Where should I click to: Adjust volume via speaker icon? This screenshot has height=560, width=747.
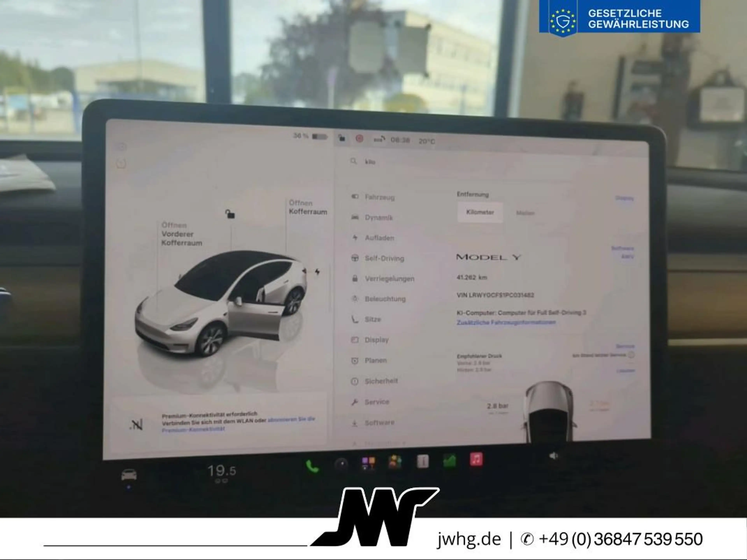(x=554, y=456)
